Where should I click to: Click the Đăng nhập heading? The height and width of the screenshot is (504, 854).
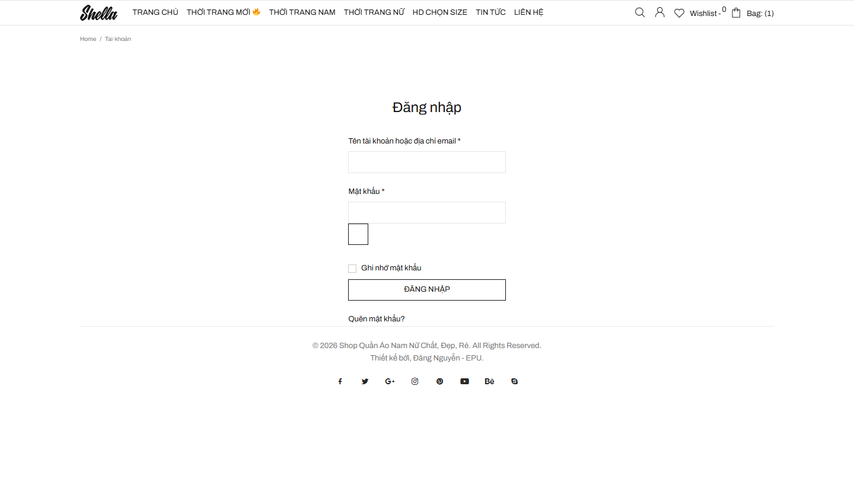click(x=427, y=107)
